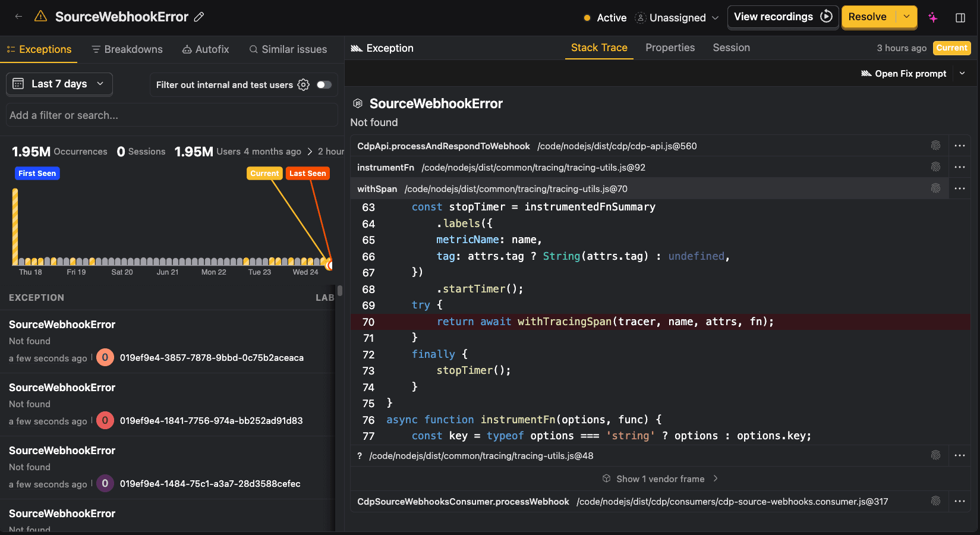
Task: Click the Current chart marker label
Action: (264, 173)
